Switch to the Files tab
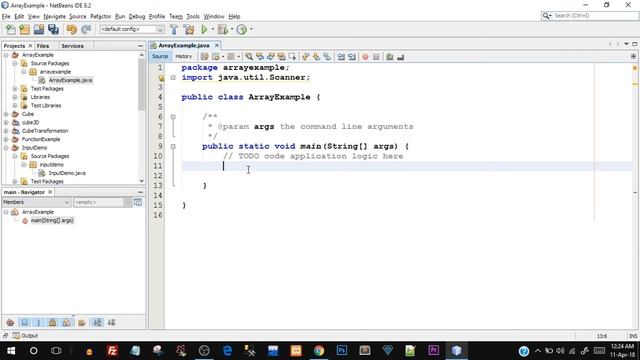This screenshot has height=360, width=640. click(x=43, y=46)
